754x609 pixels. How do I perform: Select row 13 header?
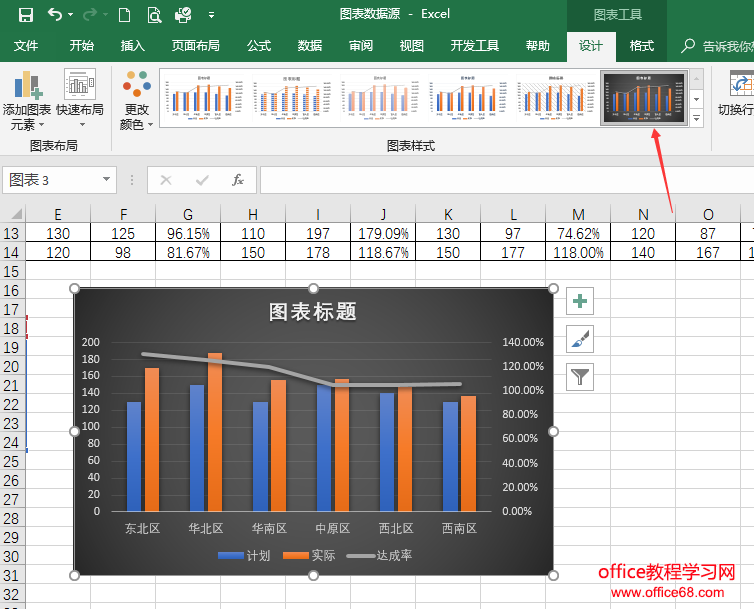[x=13, y=233]
